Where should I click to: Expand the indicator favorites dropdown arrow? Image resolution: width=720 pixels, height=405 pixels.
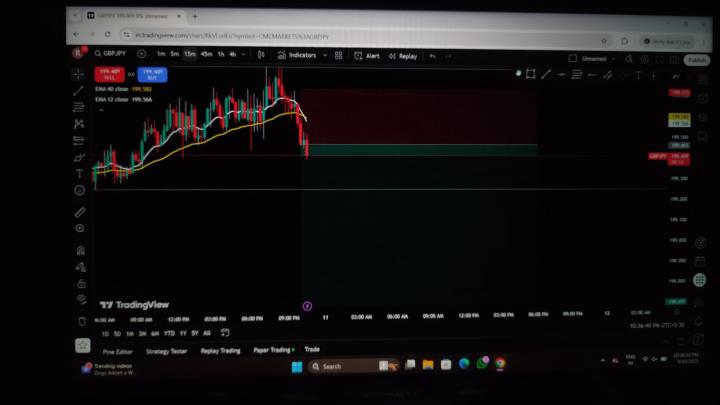pyautogui.click(x=325, y=56)
